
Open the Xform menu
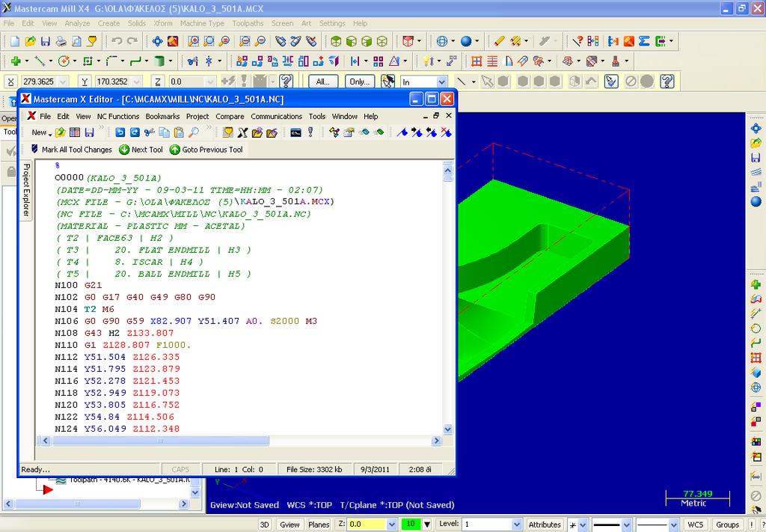[162, 23]
